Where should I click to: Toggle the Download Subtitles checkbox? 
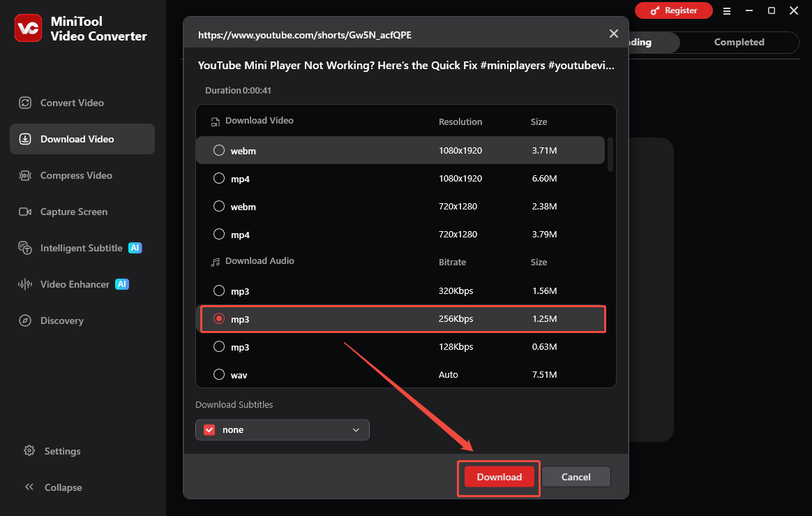[209, 430]
